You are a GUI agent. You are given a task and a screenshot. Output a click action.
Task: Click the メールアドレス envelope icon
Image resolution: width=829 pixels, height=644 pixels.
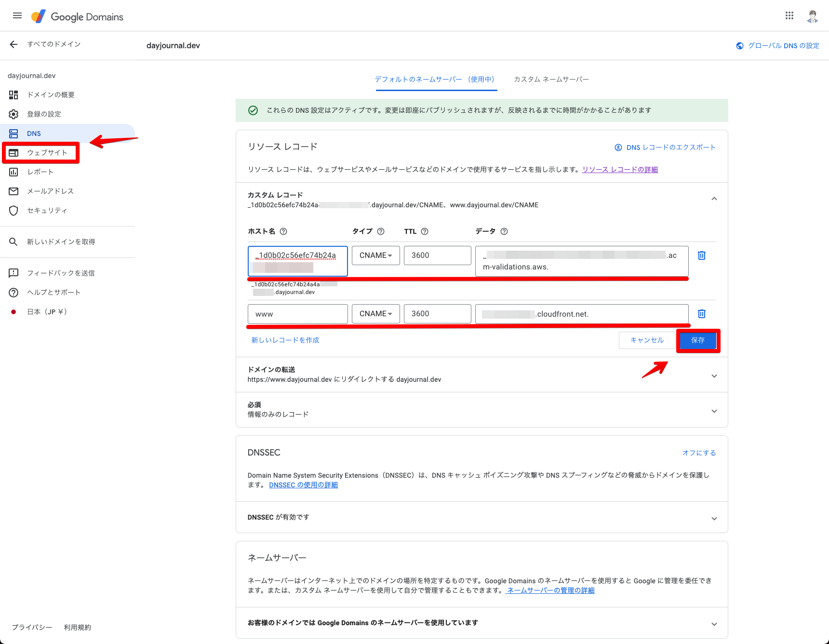tap(13, 191)
